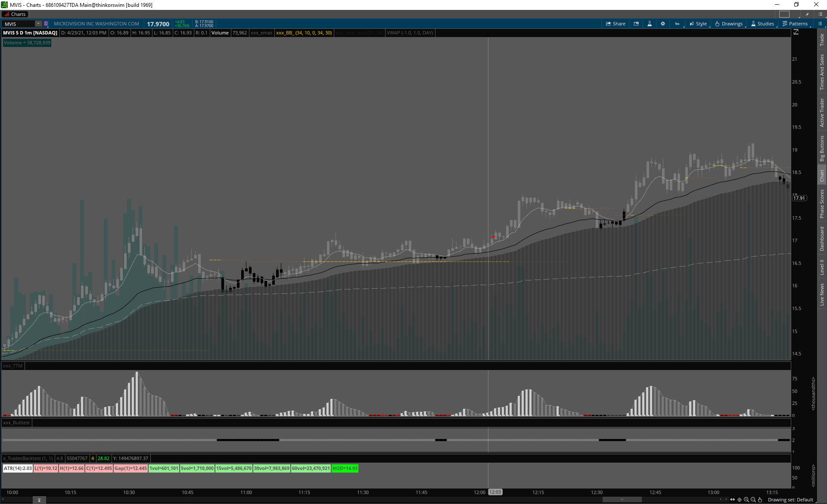Open the chart settings gear icon
The image size is (827, 504).
click(663, 24)
